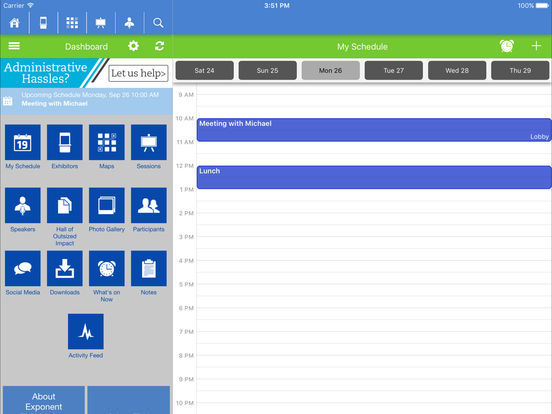The height and width of the screenshot is (414, 552).
Task: Add a new schedule item with plus
Action: (x=536, y=46)
